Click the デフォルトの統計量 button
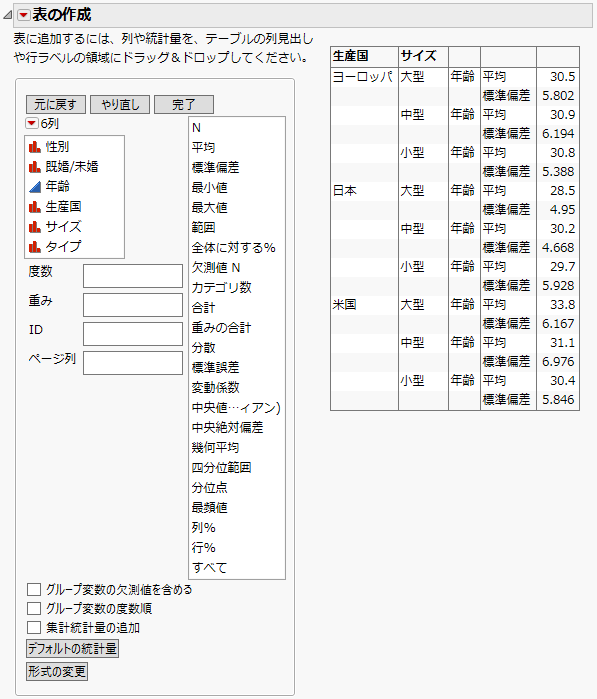 pyautogui.click(x=72, y=648)
